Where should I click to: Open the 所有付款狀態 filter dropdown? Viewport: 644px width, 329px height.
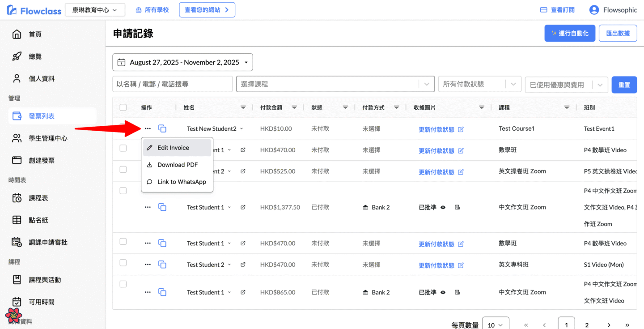pyautogui.click(x=479, y=84)
